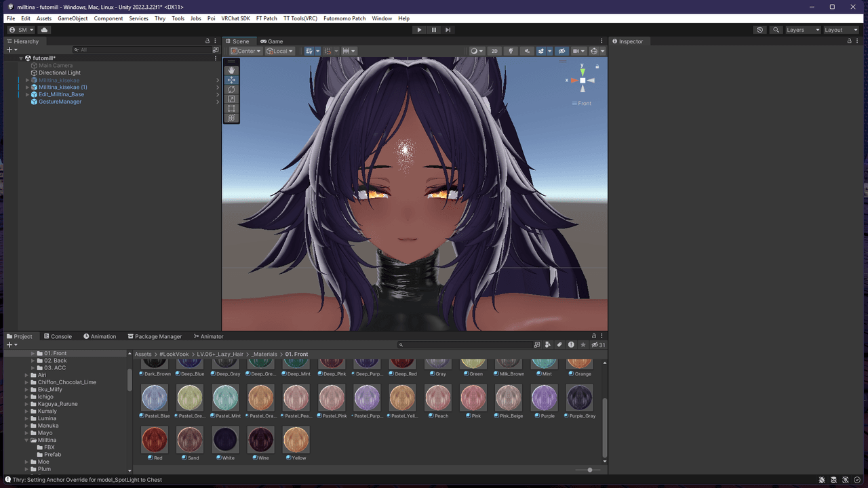Switch to the Console tab
868x488 pixels.
[58, 336]
